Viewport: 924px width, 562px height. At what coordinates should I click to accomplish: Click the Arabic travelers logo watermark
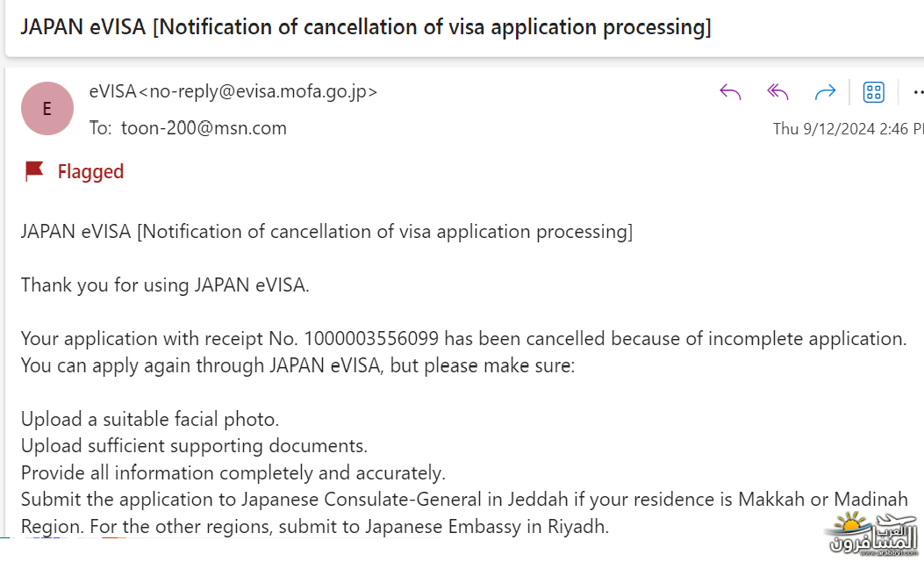click(872, 535)
